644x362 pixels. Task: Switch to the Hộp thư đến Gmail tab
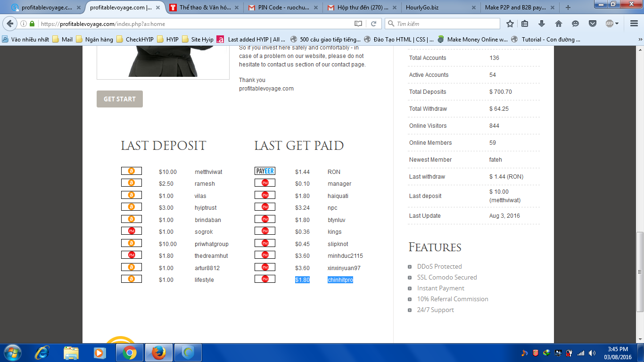(363, 8)
